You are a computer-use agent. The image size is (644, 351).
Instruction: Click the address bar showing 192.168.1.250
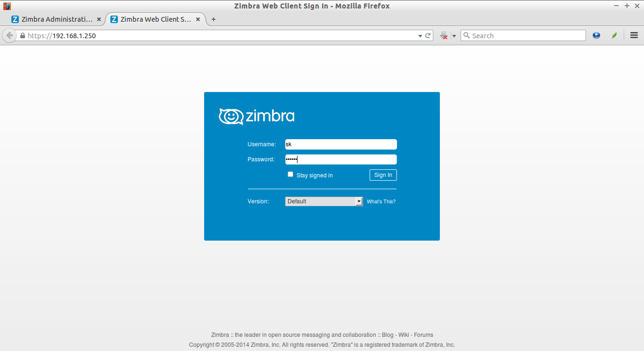tap(222, 35)
